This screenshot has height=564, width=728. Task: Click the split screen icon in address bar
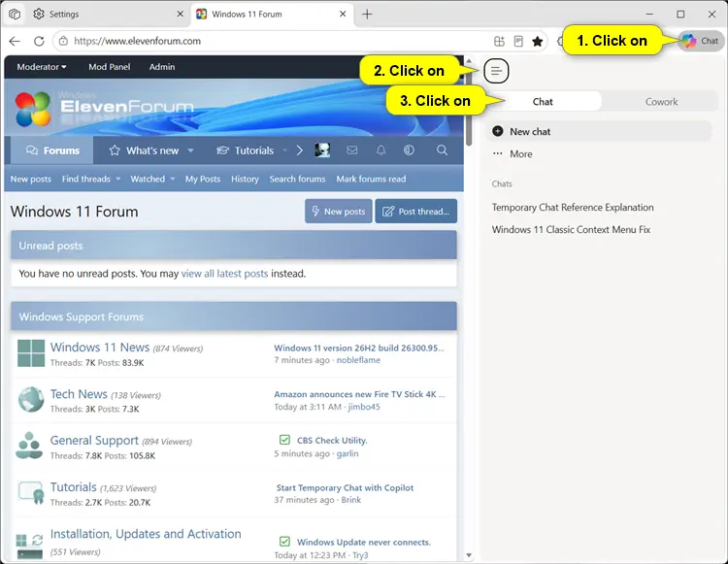point(499,42)
